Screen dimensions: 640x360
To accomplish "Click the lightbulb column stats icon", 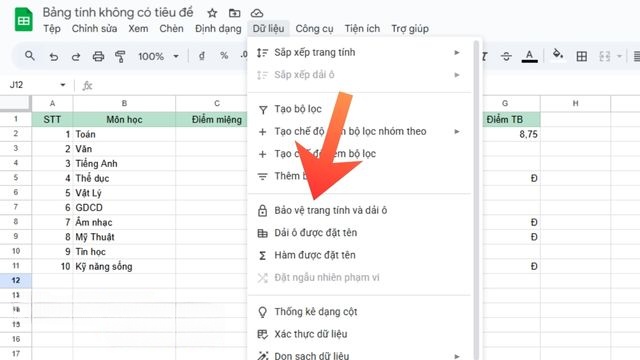I will pyautogui.click(x=262, y=312).
